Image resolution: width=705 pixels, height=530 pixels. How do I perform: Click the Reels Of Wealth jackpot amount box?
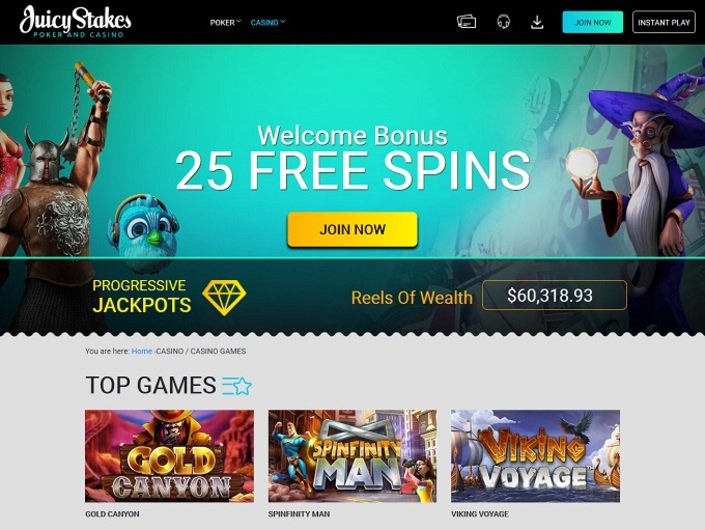point(554,295)
